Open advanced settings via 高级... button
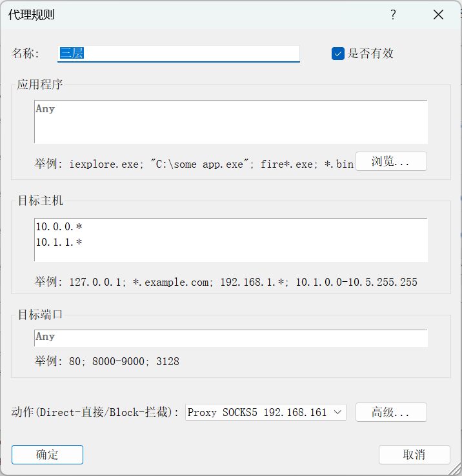The image size is (462, 476). click(391, 412)
